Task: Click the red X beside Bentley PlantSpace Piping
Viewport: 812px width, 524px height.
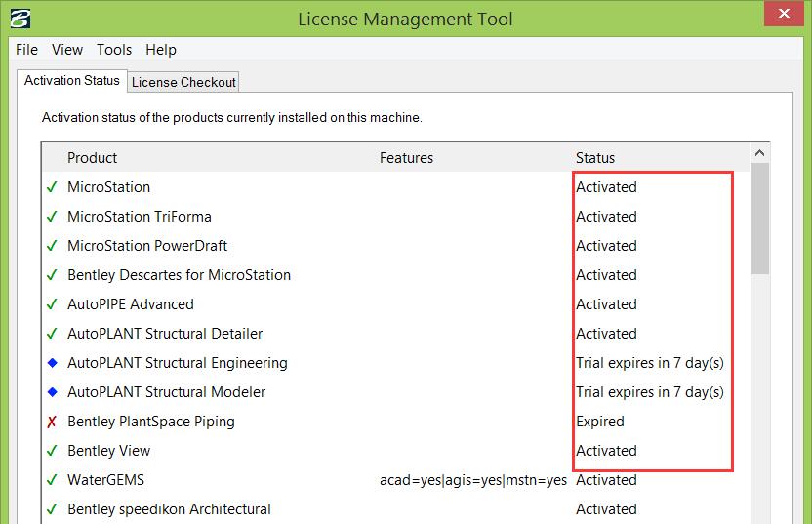Action: point(52,422)
